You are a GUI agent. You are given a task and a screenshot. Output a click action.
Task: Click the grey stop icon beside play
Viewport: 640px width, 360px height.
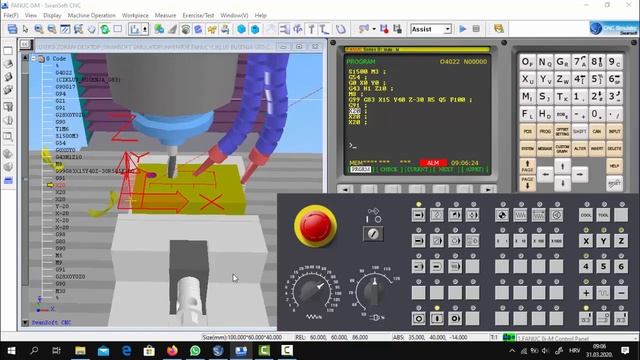pyautogui.click(x=476, y=29)
